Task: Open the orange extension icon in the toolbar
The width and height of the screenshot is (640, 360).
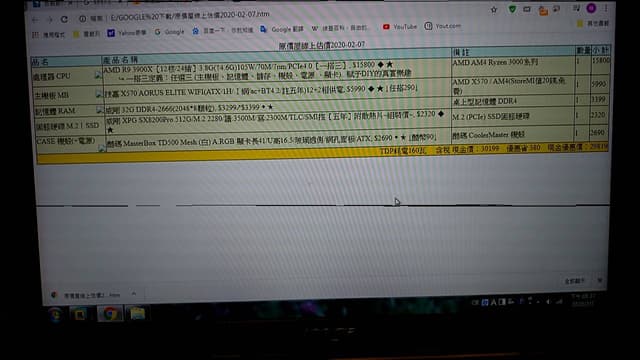Action: 543,10
